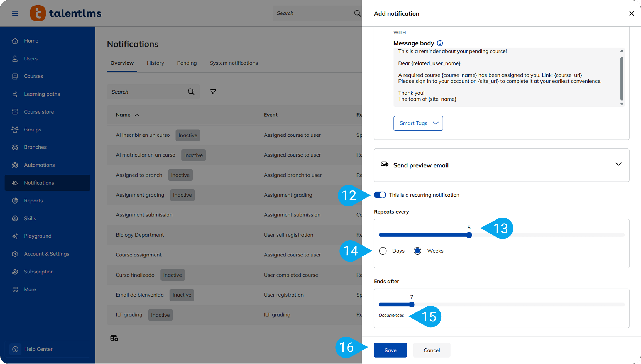Click the Ends after occurrences slider handle
Screen dimensions: 641x364
tap(412, 304)
